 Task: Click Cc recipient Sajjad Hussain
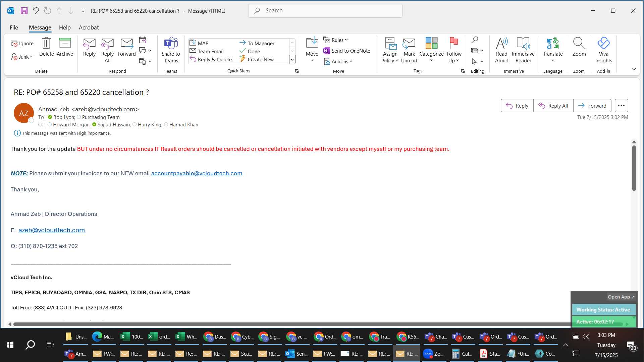pos(114,125)
